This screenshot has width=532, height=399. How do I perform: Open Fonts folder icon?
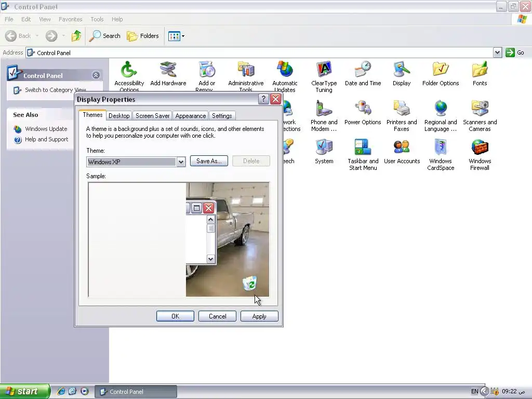(480, 70)
